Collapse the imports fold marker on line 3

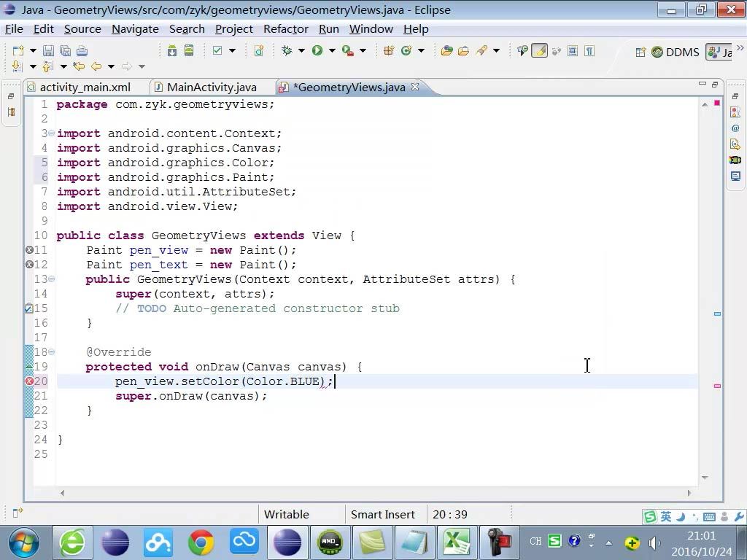52,133
